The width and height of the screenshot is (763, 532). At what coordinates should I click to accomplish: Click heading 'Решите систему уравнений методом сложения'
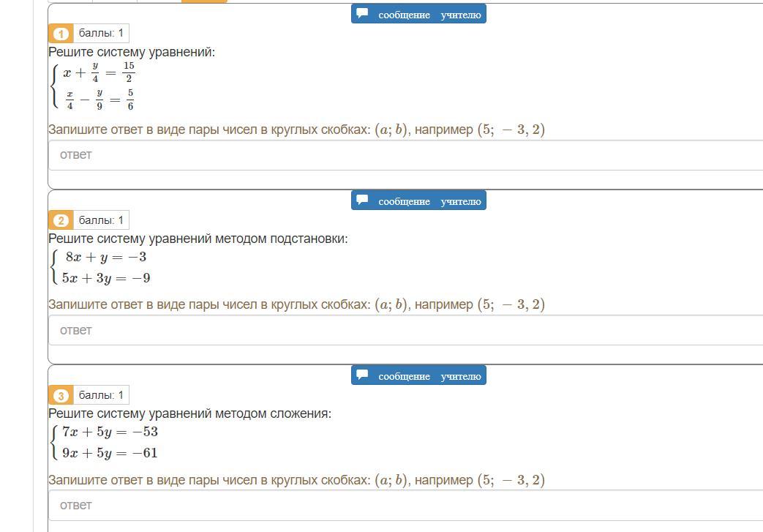189,413
